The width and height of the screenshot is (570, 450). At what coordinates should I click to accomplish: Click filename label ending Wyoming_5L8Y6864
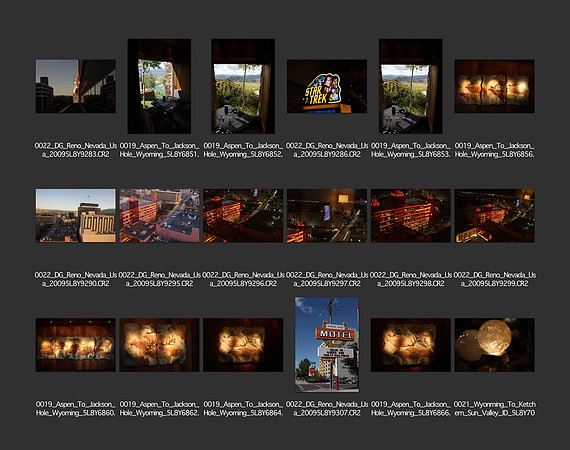pyautogui.click(x=243, y=409)
